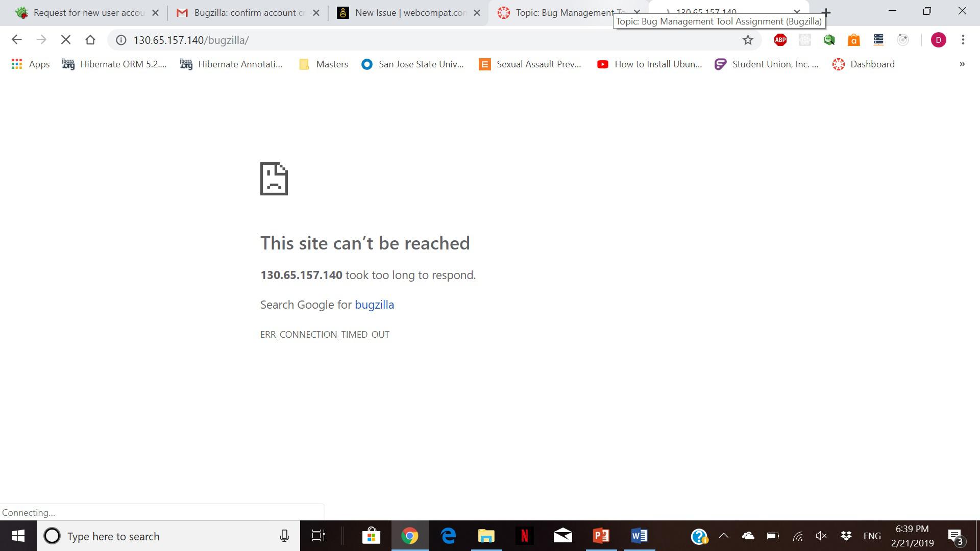
Task: Click the back navigation arrow button
Action: [x=17, y=40]
